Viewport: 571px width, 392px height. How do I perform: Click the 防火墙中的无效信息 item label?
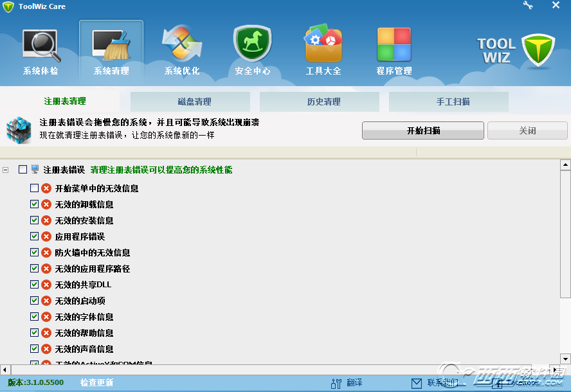coord(93,253)
